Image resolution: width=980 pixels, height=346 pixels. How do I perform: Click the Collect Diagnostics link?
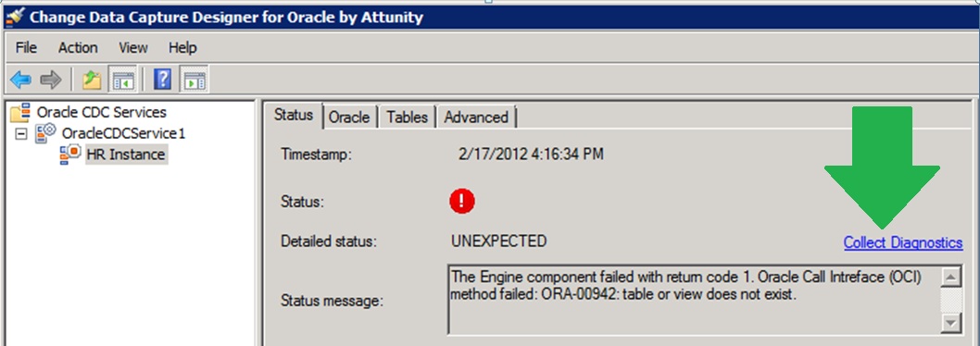pyautogui.click(x=903, y=242)
